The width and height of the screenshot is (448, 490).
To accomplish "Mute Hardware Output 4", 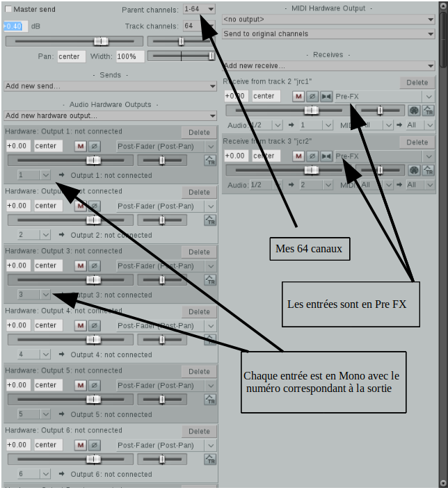I will click(81, 325).
